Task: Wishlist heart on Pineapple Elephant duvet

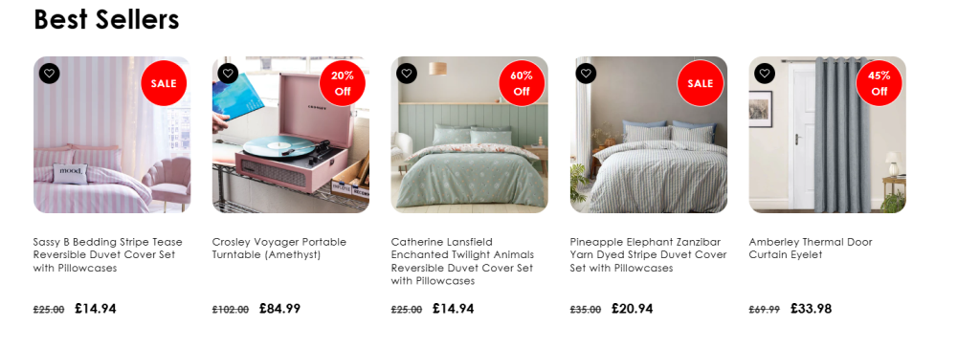Action: point(586,73)
